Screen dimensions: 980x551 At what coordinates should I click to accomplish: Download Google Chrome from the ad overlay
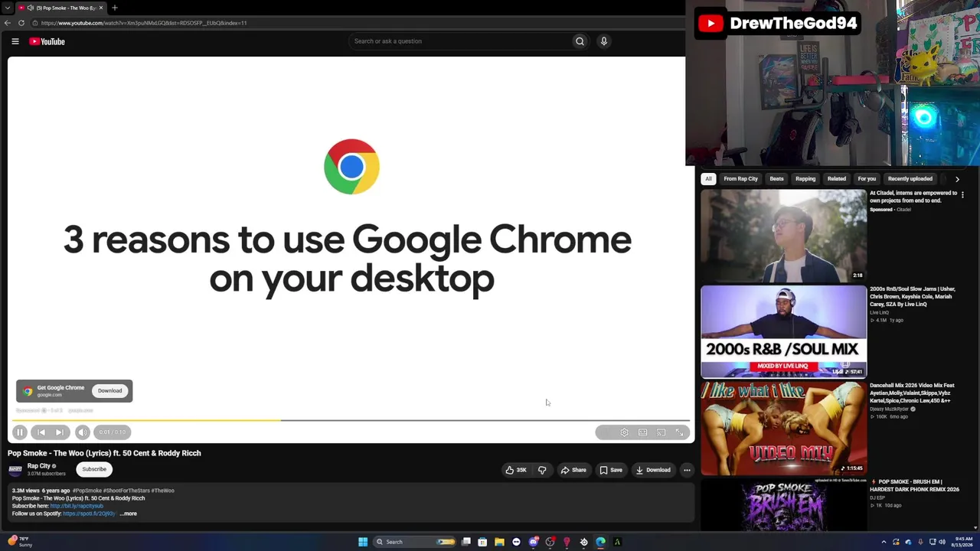pos(109,391)
